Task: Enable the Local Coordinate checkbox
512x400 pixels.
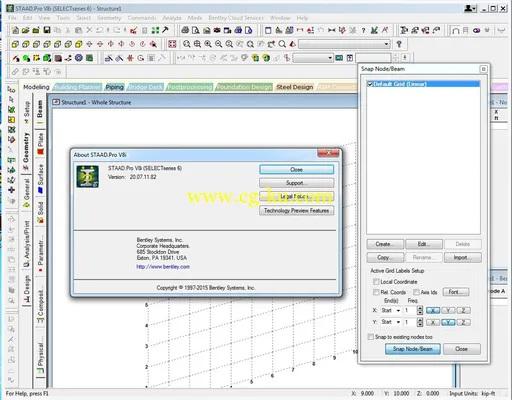Action: point(376,282)
